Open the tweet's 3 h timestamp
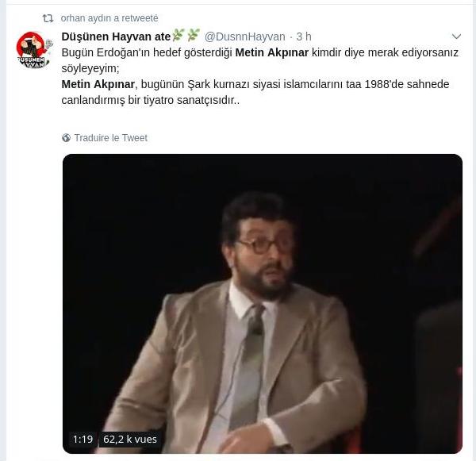Screen dimensions: 476x461 point(304,36)
